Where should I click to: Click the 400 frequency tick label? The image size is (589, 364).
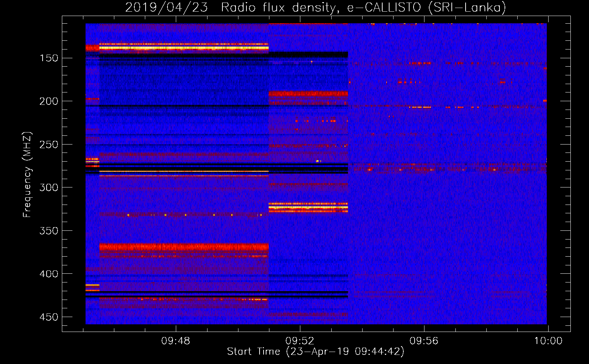tap(49, 274)
